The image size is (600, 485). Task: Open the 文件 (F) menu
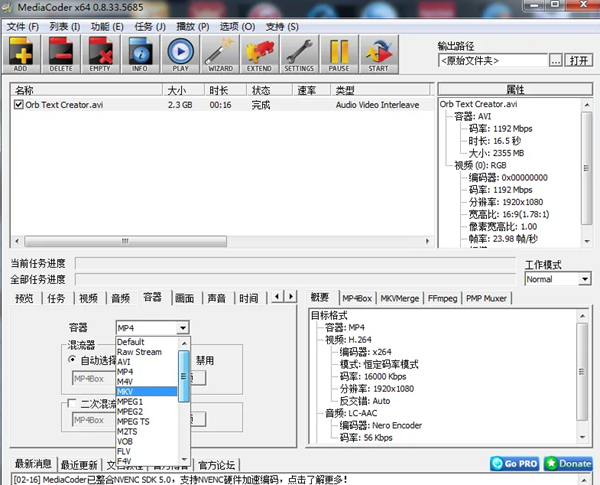click(23, 27)
